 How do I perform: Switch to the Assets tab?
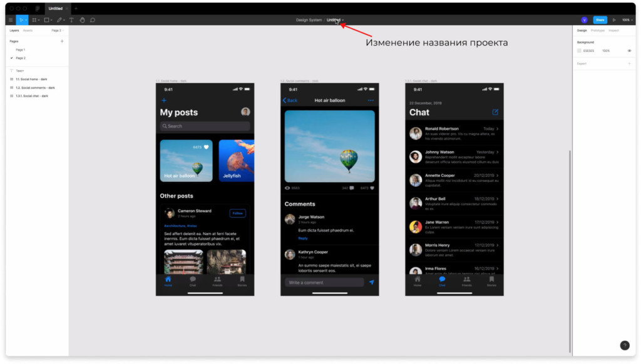coord(28,30)
